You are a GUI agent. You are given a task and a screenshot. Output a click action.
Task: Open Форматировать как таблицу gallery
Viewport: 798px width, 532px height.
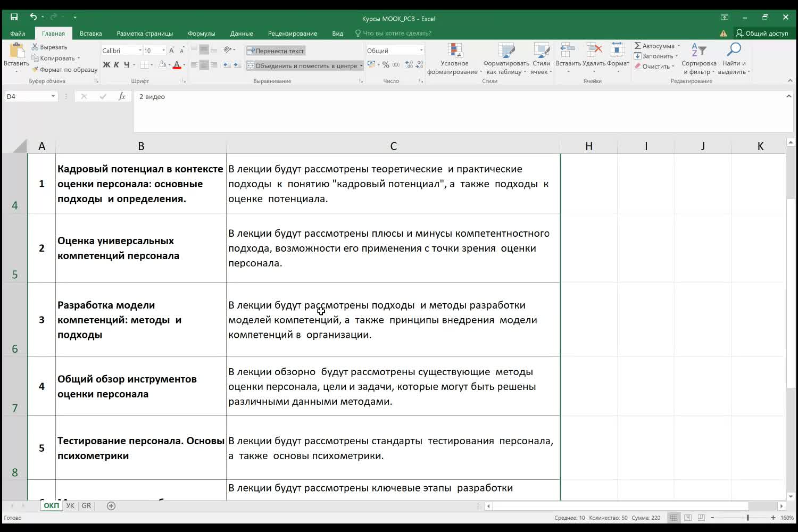(x=506, y=59)
